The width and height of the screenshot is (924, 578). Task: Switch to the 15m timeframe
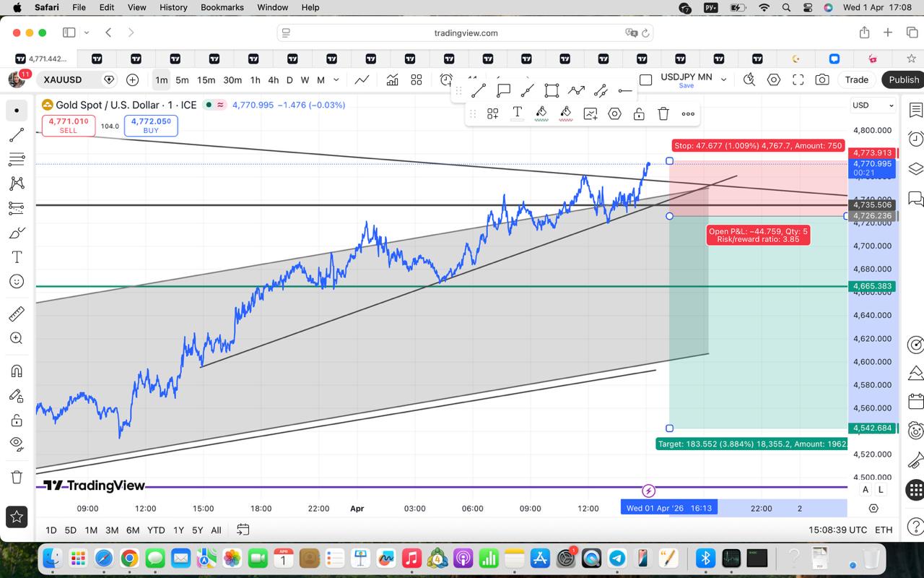206,79
